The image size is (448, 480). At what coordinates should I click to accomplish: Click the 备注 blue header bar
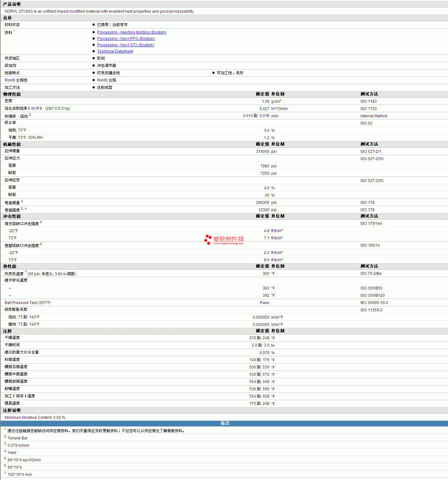click(224, 424)
